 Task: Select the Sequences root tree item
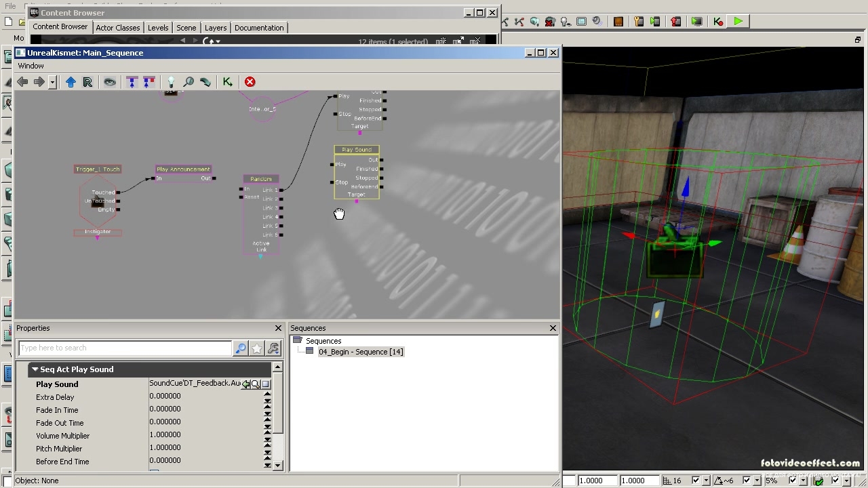point(323,341)
